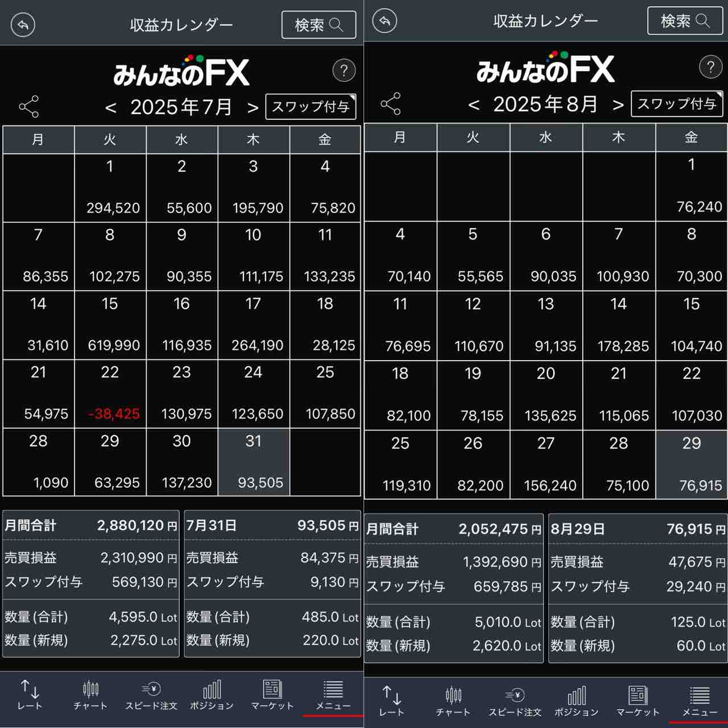Select July 22 cell with -38,425 loss

point(110,394)
